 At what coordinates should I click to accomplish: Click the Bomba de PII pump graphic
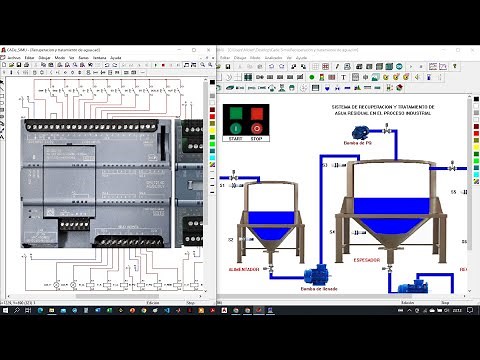(x=360, y=133)
